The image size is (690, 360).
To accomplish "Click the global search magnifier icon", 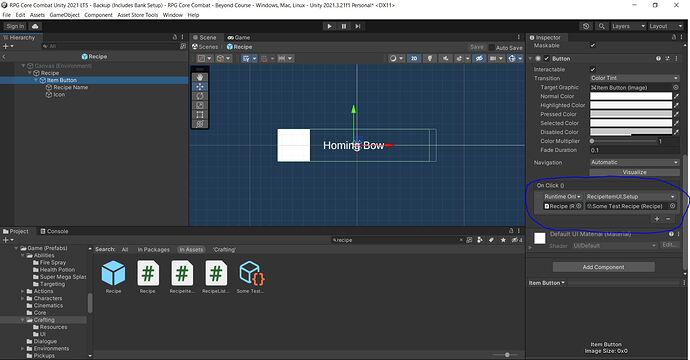I will coord(601,26).
